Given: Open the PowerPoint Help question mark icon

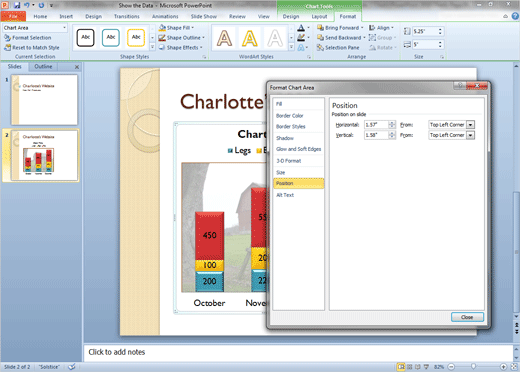Looking at the screenshot, I should 515,16.
